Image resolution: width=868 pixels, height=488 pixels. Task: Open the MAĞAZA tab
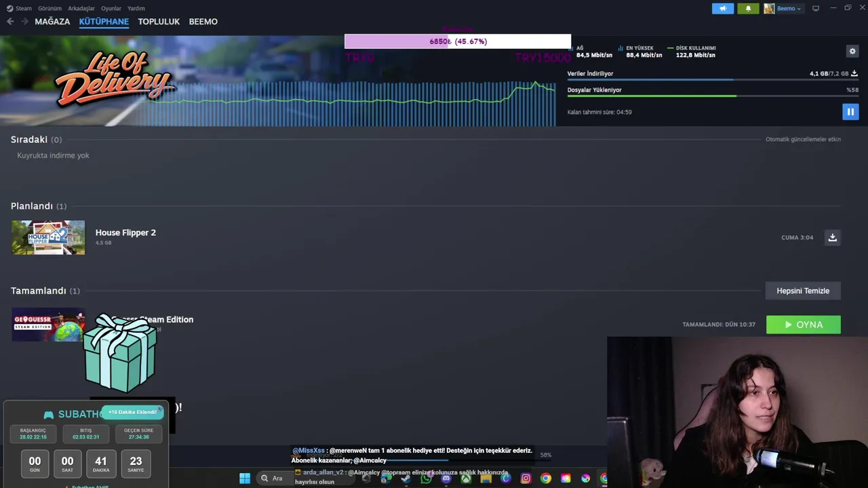52,22
